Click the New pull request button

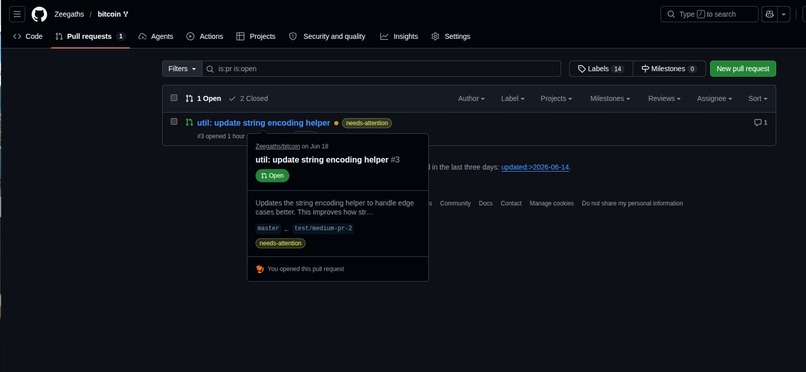click(743, 69)
